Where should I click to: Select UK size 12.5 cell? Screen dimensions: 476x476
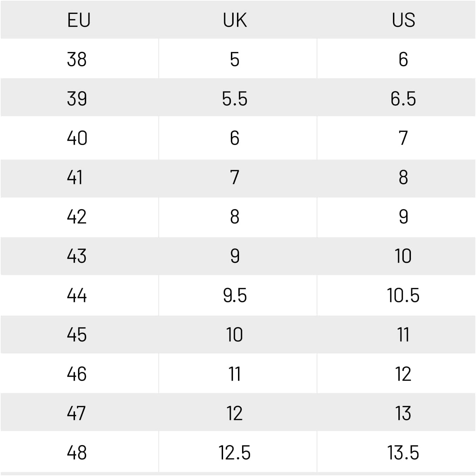(235, 453)
